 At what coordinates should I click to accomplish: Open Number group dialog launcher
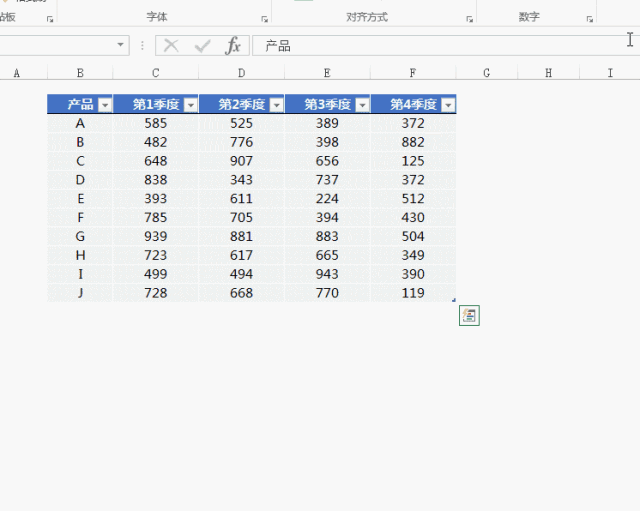pos(589,19)
